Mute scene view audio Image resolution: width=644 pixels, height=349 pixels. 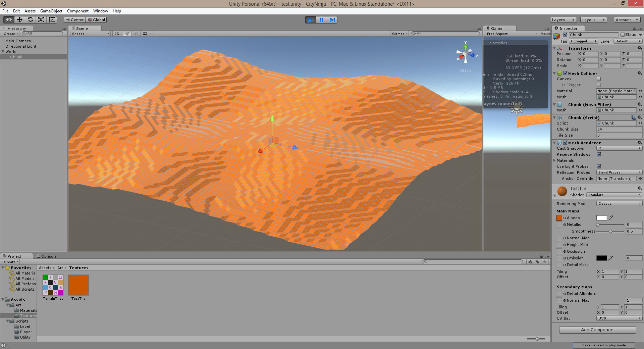click(x=136, y=34)
